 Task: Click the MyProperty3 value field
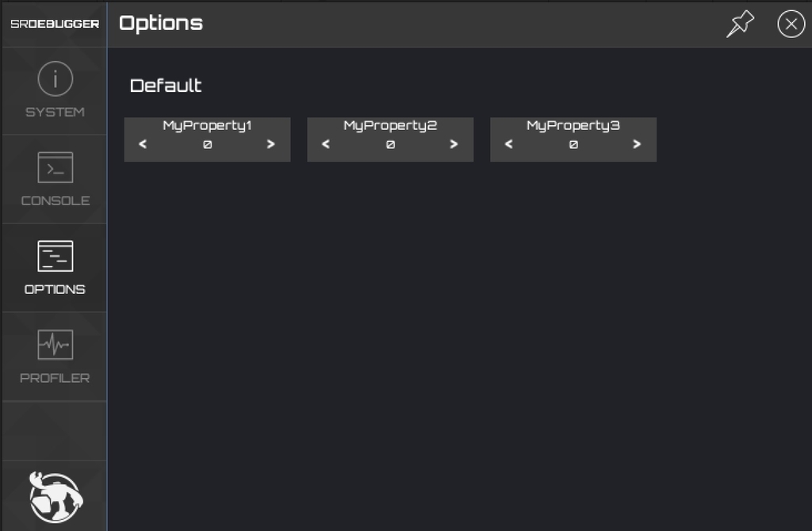573,145
